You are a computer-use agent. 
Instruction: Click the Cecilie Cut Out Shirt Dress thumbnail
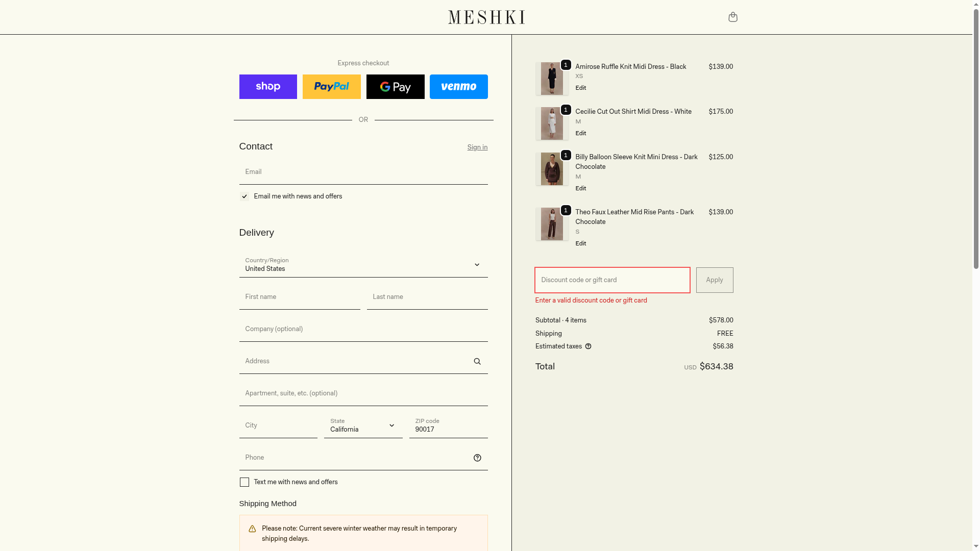point(552,123)
